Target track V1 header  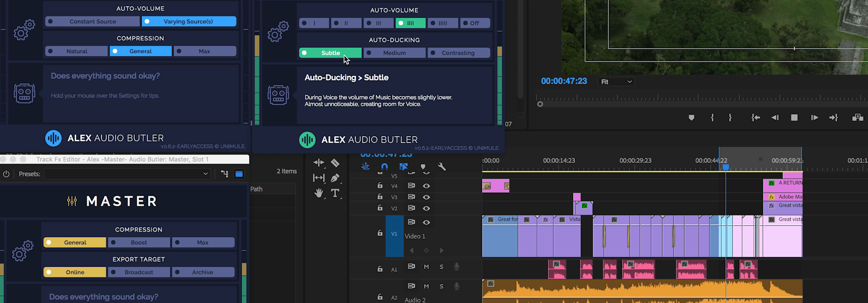[x=394, y=234]
